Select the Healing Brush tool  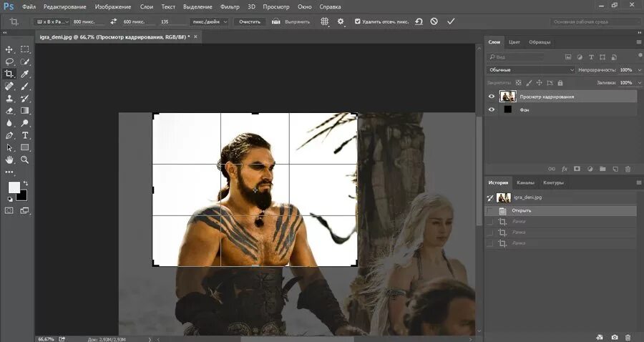(x=9, y=87)
